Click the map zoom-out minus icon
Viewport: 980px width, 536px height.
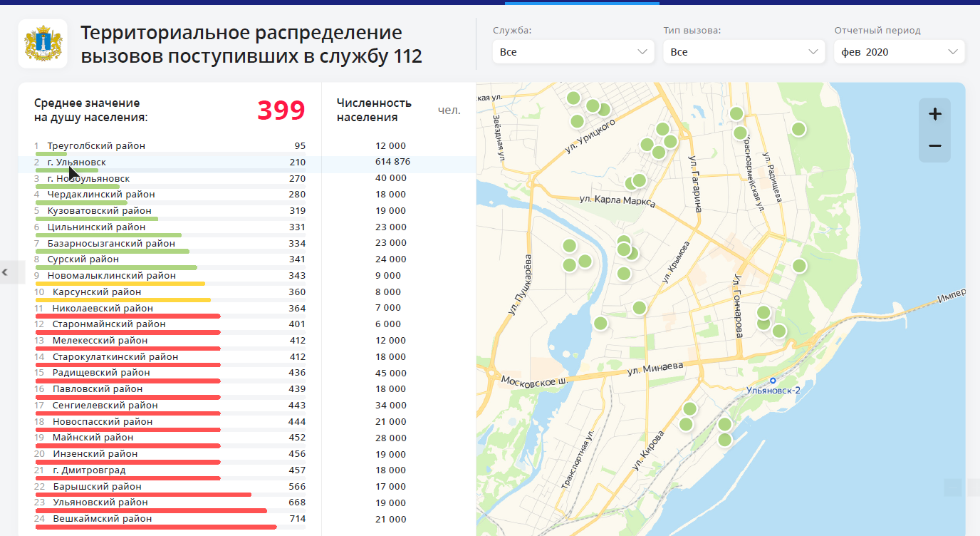coord(934,146)
